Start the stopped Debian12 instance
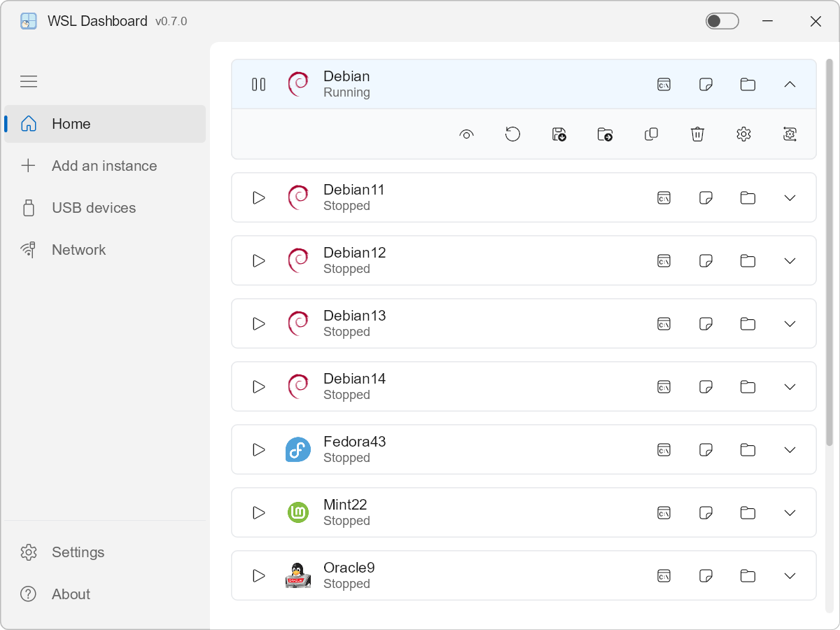This screenshot has width=840, height=630. [x=258, y=260]
